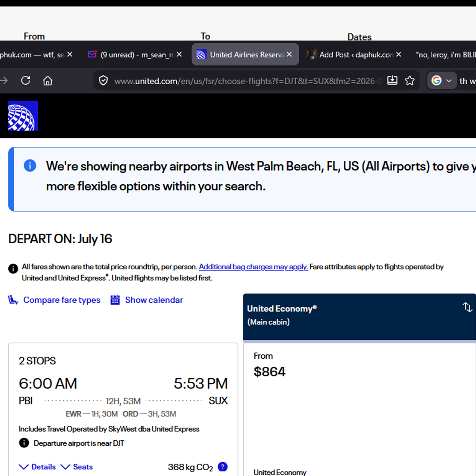Screen dimensions: 476x476
Task: Click the forward navigation arrow
Action: (4, 81)
